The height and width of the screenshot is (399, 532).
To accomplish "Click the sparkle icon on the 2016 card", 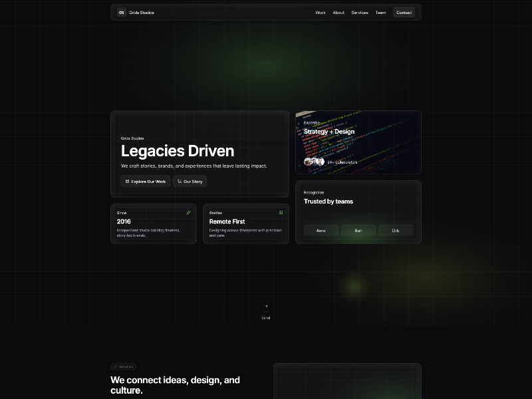I will [188, 213].
